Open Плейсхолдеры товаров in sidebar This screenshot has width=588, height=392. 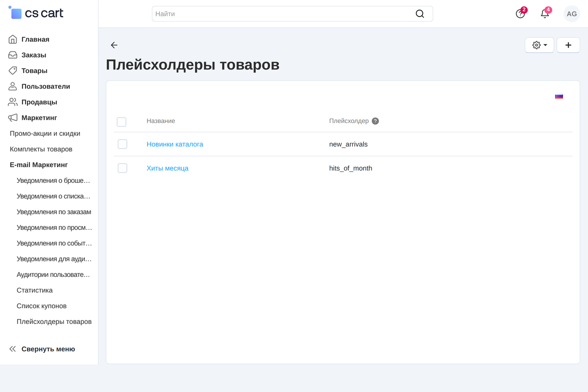(x=54, y=321)
